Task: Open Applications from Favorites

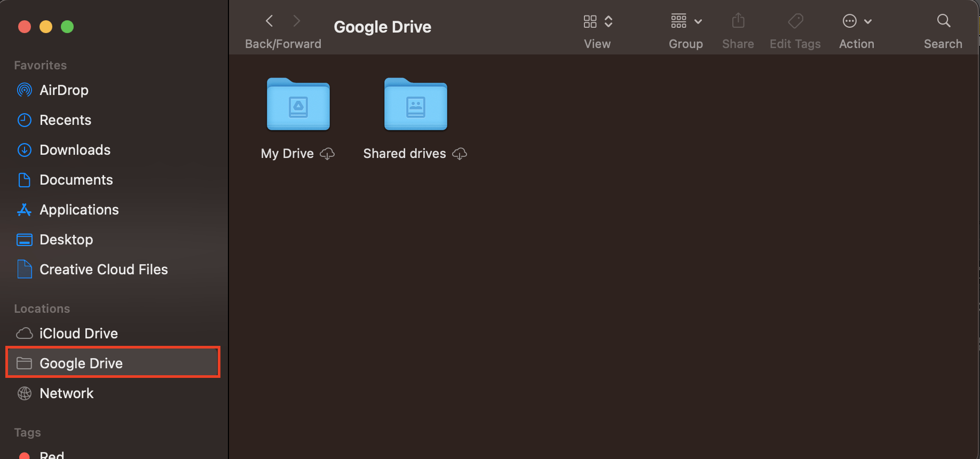Action: click(x=79, y=210)
